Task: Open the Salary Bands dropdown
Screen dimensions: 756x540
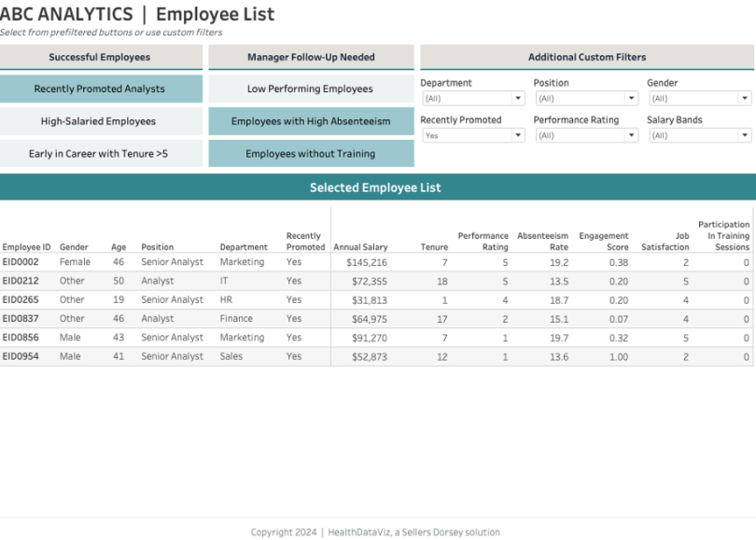Action: tap(699, 136)
